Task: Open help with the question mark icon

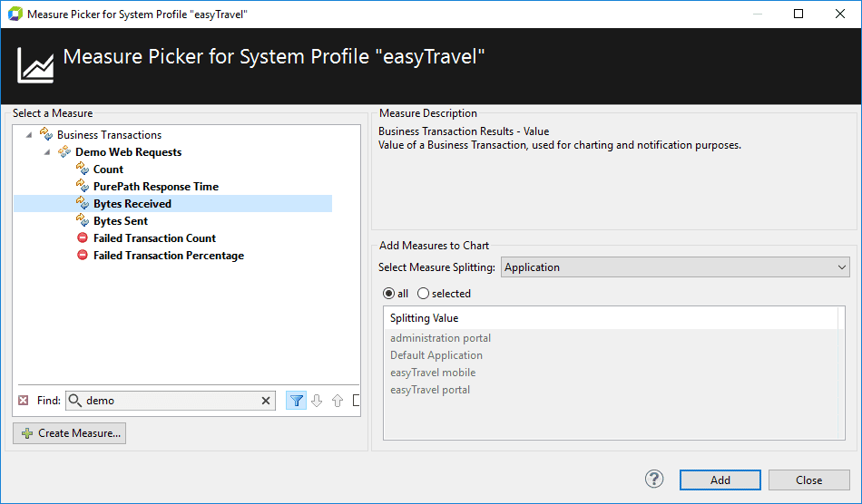Action: coord(654,480)
